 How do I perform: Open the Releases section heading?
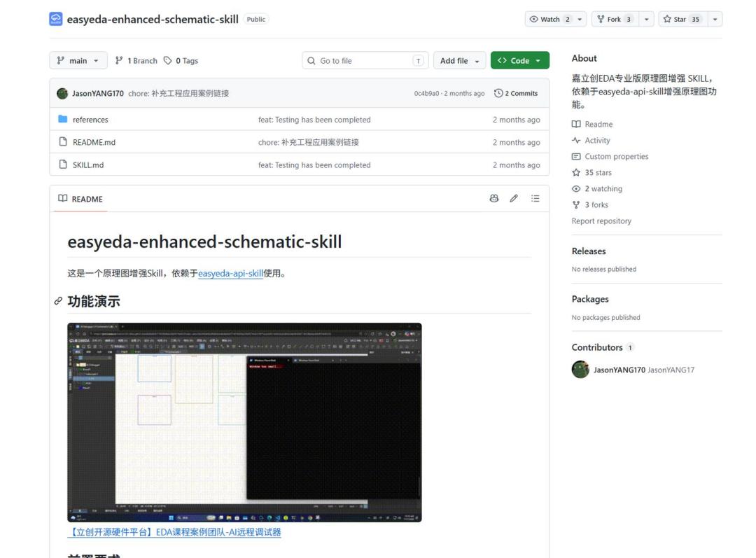pos(589,251)
